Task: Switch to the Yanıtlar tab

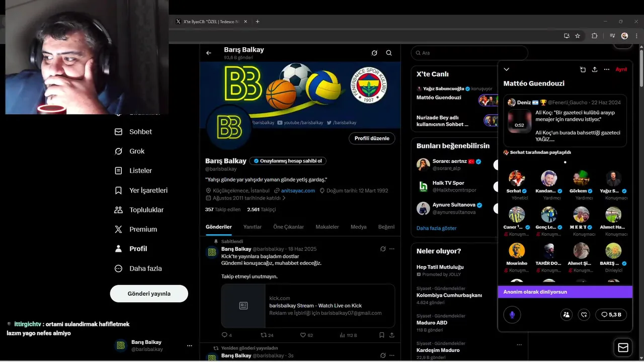Action: [253, 227]
